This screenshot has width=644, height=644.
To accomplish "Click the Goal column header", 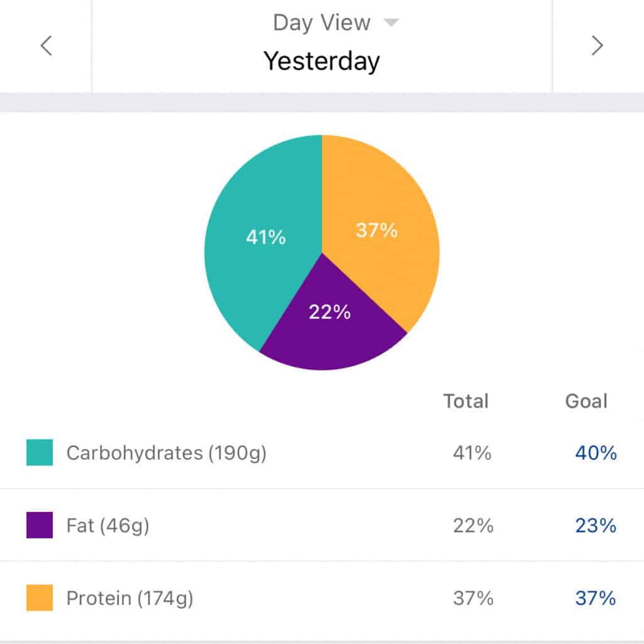I will (586, 401).
